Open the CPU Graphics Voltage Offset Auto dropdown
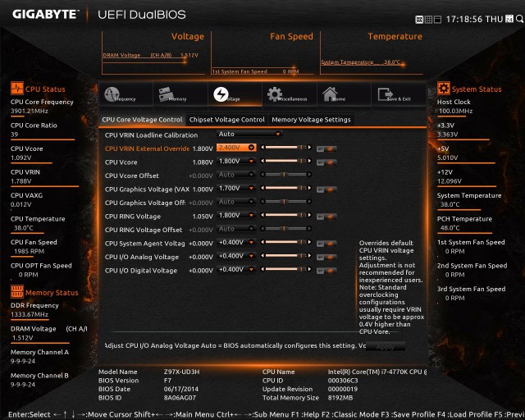 click(236, 202)
